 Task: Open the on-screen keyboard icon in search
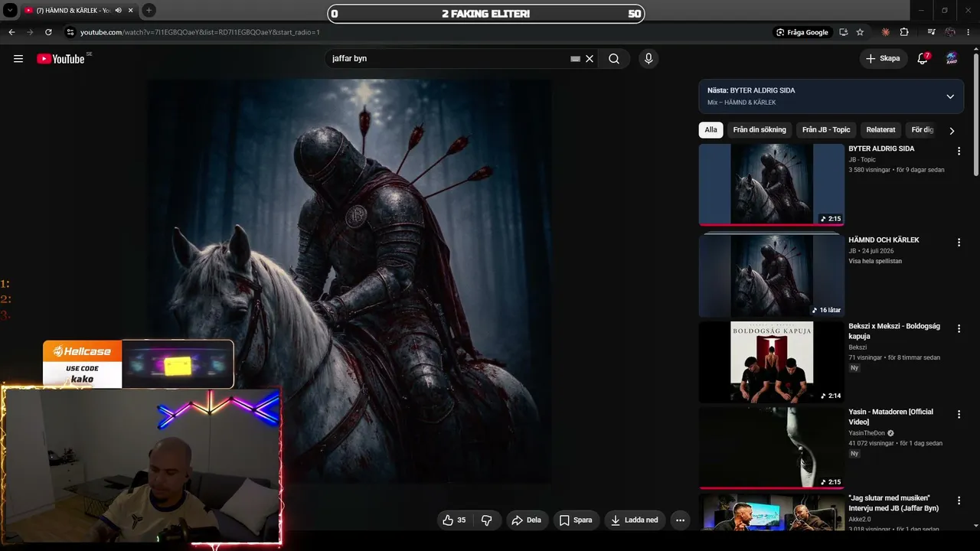coord(576,59)
